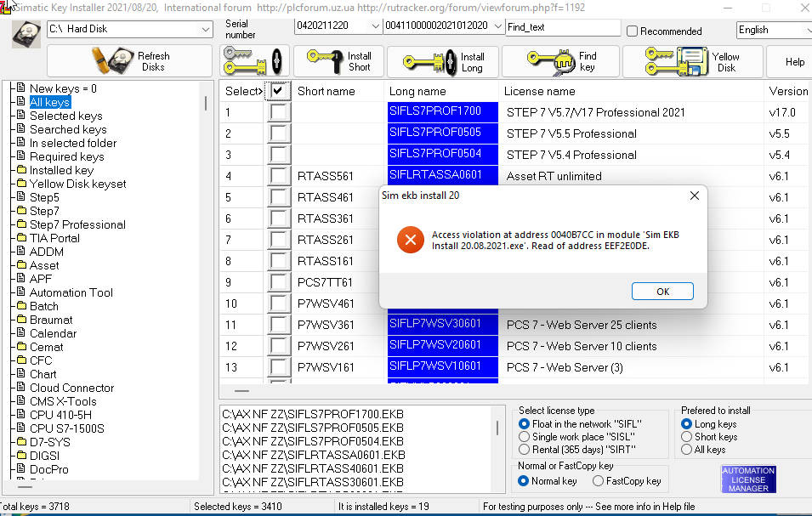The height and width of the screenshot is (516, 812).
Task: Select Single work place SISL option
Action: pos(524,437)
